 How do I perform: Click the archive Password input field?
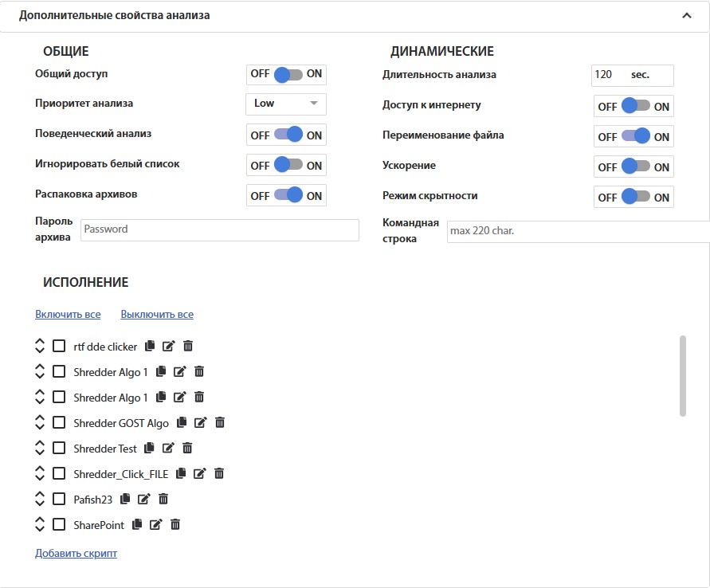pos(219,229)
